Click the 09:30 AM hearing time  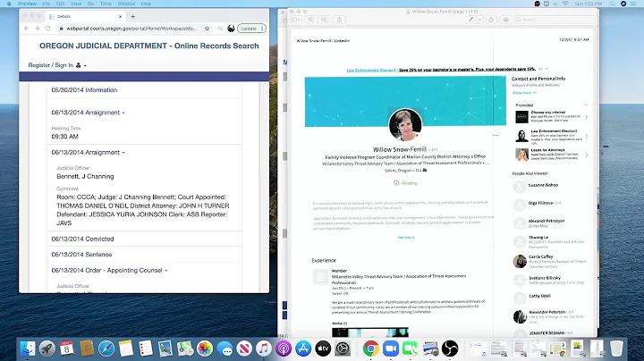click(x=65, y=137)
